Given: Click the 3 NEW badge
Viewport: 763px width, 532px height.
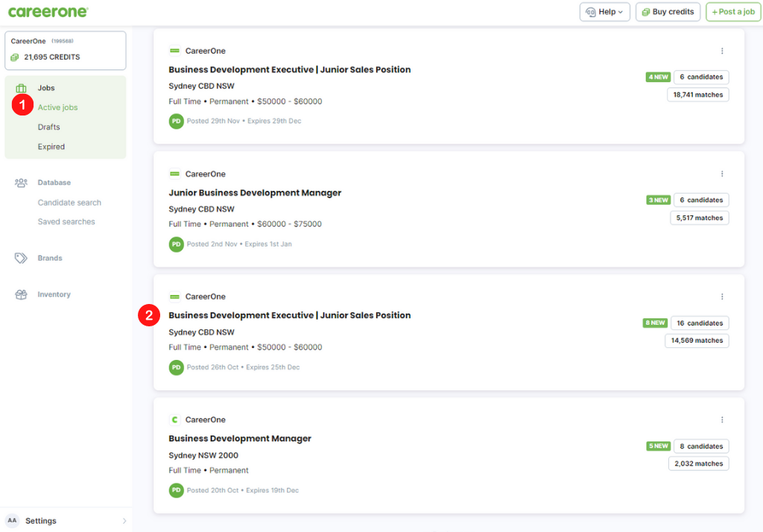Looking at the screenshot, I should [x=658, y=200].
